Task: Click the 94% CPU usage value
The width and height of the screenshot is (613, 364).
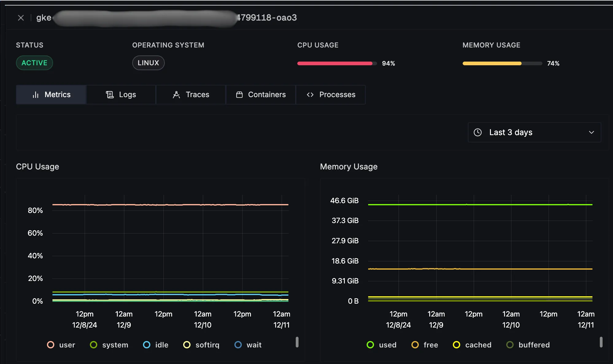Action: tap(388, 63)
